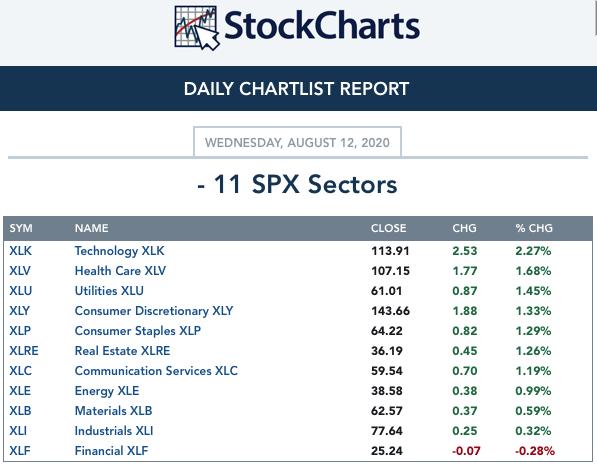Select the XLU ticker symbol
Viewport: 597px width, 465px height.
click(x=21, y=291)
